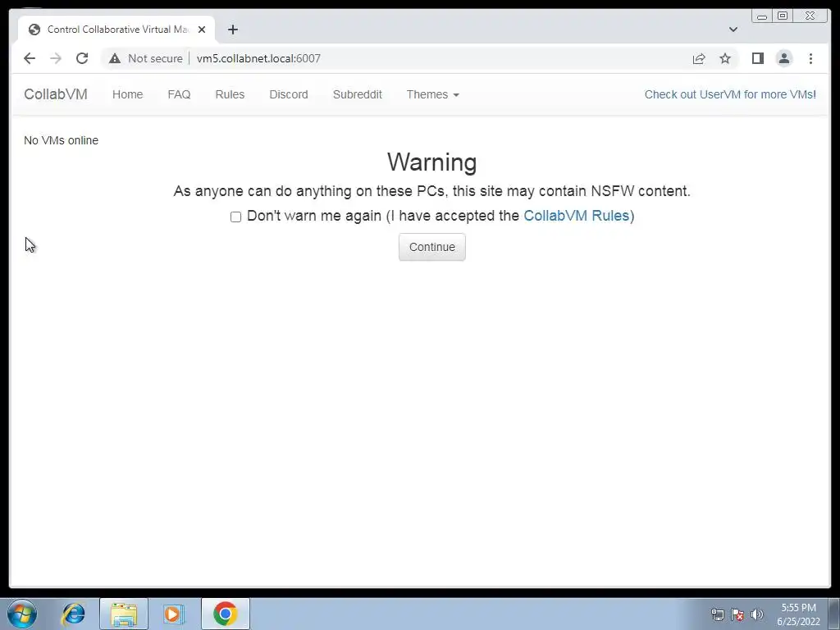Close the Chrome window

coord(810,16)
